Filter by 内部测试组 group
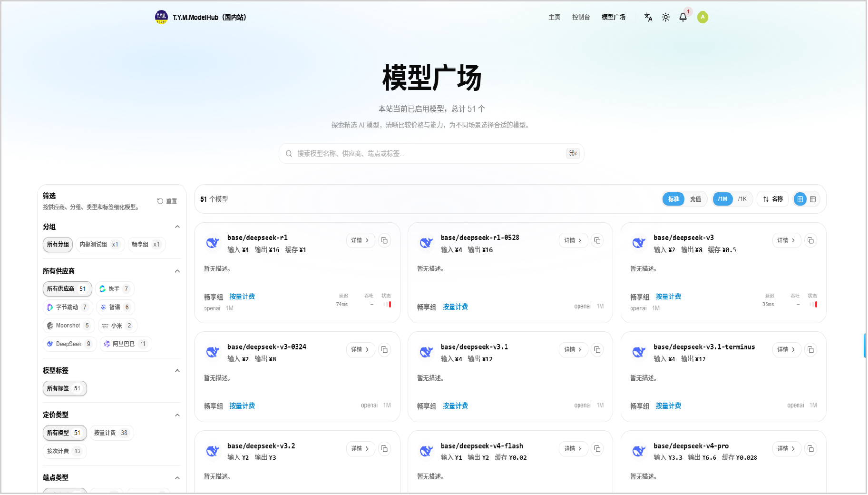This screenshot has height=495, width=868. pyautogui.click(x=100, y=245)
